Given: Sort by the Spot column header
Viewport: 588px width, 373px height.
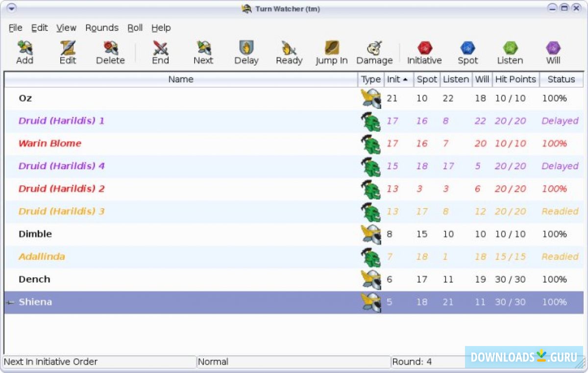Looking at the screenshot, I should pos(427,79).
